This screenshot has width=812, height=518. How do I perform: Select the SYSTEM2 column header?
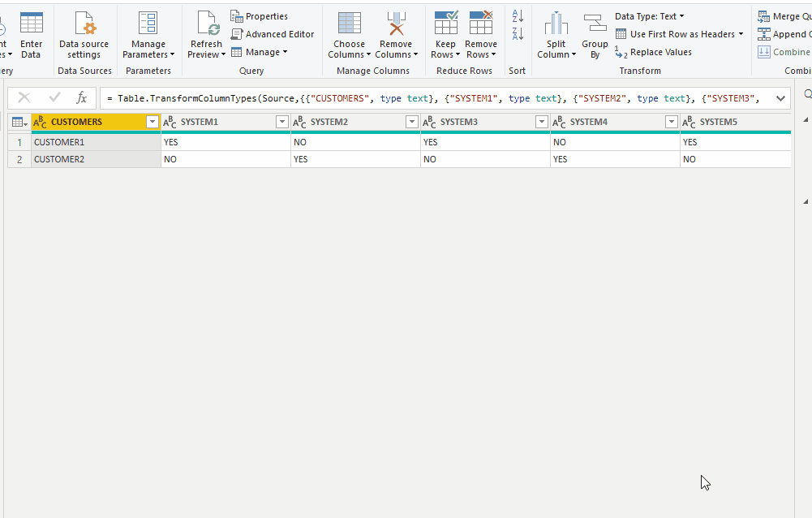coord(356,122)
